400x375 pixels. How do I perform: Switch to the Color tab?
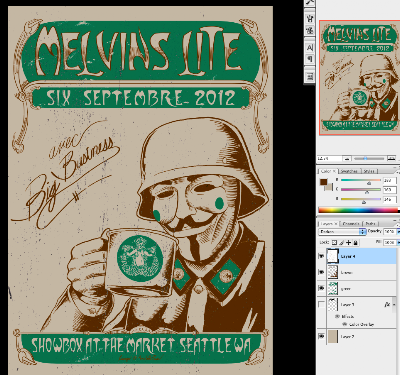pyautogui.click(x=328, y=171)
